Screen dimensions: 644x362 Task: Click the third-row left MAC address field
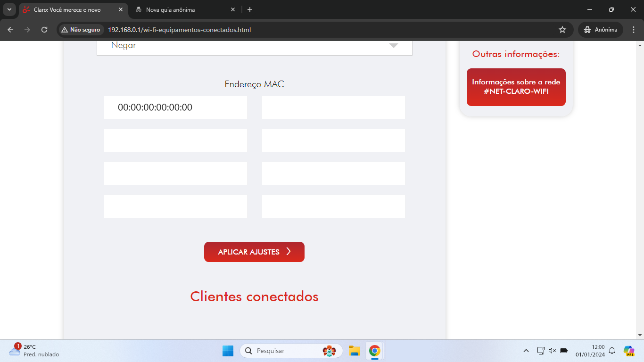(175, 173)
